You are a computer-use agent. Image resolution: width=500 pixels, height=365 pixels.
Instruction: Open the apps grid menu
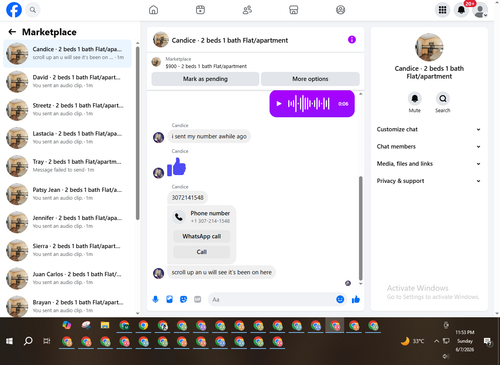442,10
